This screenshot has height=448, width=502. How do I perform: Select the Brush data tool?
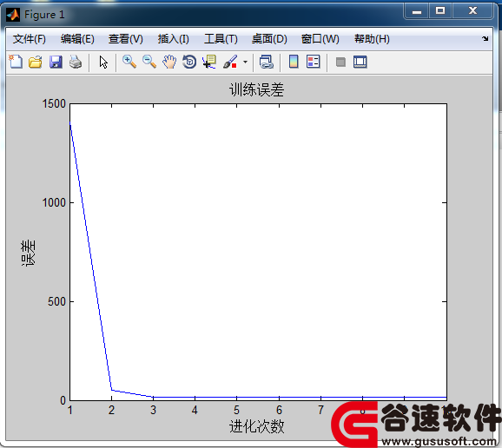pyautogui.click(x=230, y=62)
